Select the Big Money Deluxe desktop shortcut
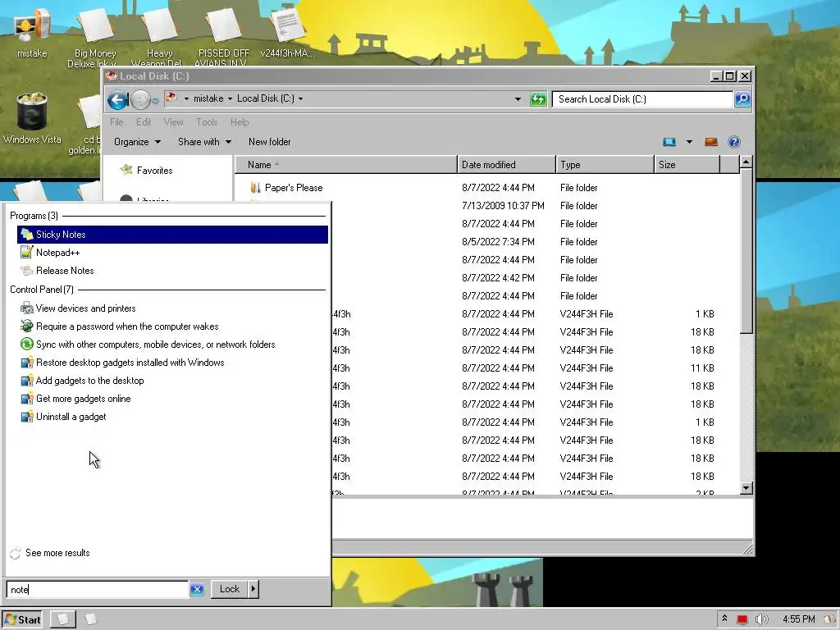Screen dimensions: 840x630 coord(95,38)
